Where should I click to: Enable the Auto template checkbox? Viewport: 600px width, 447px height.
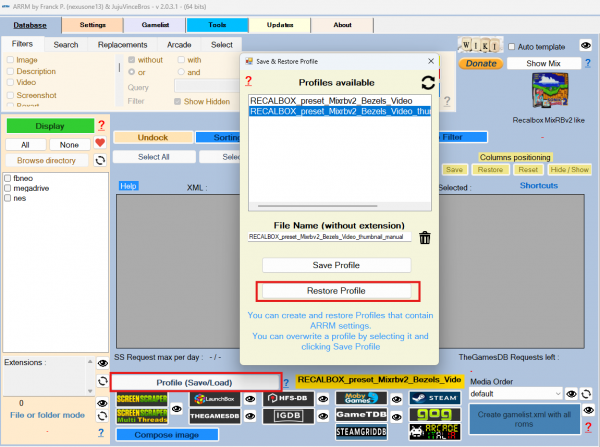[513, 46]
